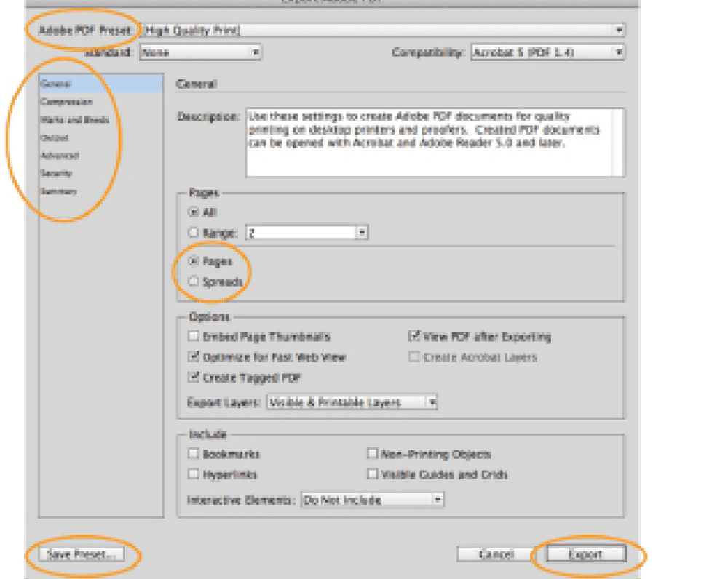Screen dimensions: 728x579
Task: Click the Export button
Action: (586, 554)
